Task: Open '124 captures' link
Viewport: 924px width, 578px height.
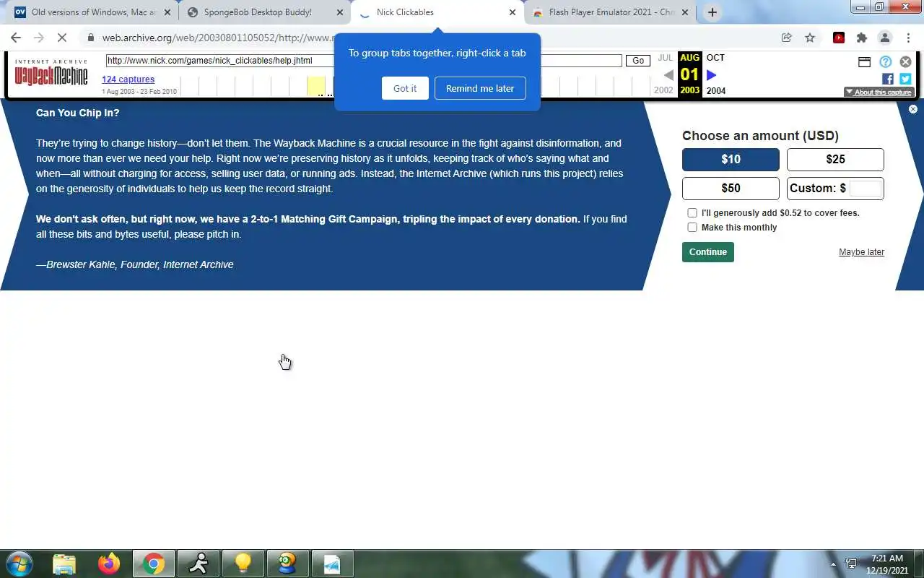Action: tap(128, 79)
